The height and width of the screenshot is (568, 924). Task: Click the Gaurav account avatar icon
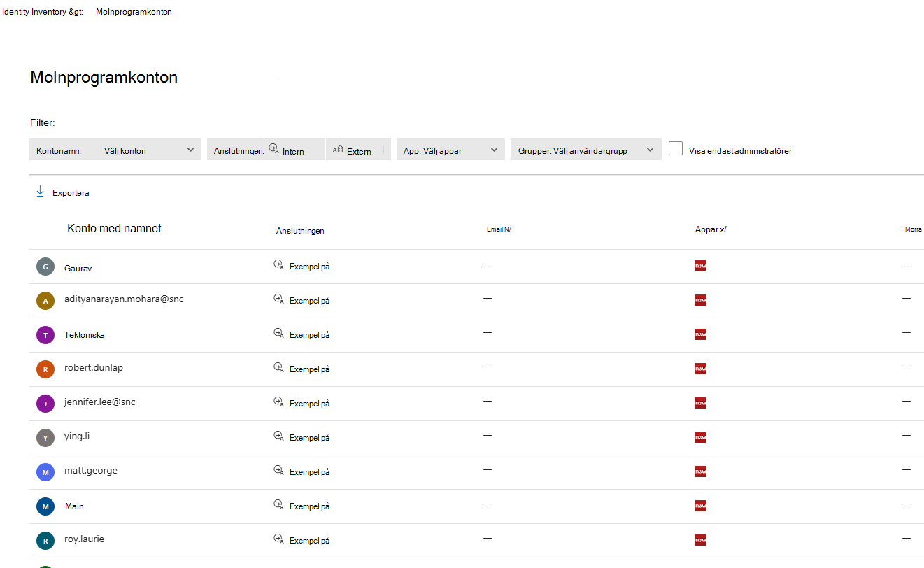point(45,267)
